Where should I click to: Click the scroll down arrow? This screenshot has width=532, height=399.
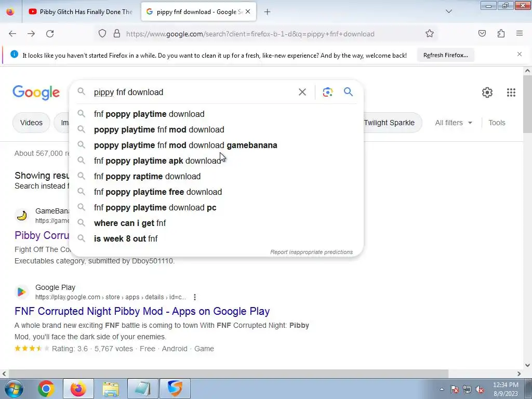[x=527, y=365]
